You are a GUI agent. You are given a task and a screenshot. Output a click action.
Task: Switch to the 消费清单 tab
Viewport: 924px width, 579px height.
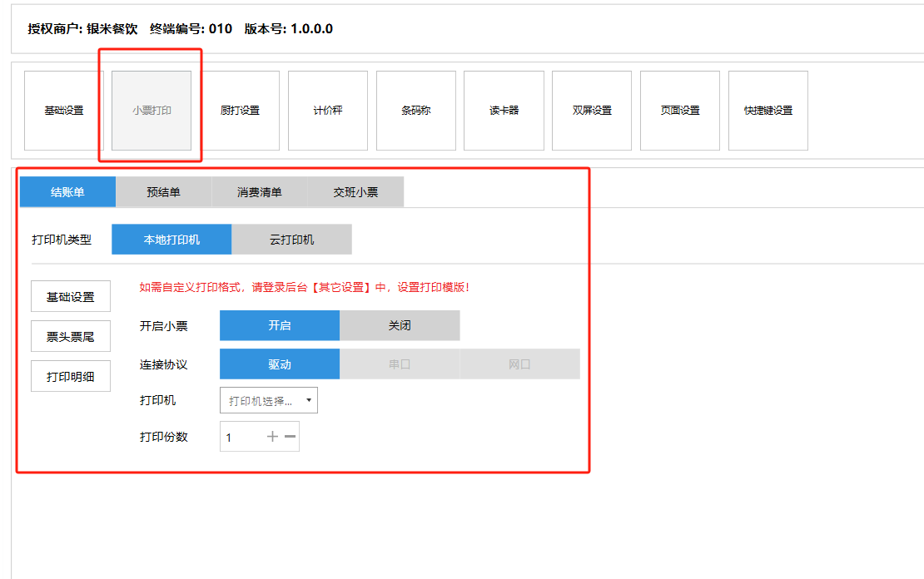tap(260, 192)
